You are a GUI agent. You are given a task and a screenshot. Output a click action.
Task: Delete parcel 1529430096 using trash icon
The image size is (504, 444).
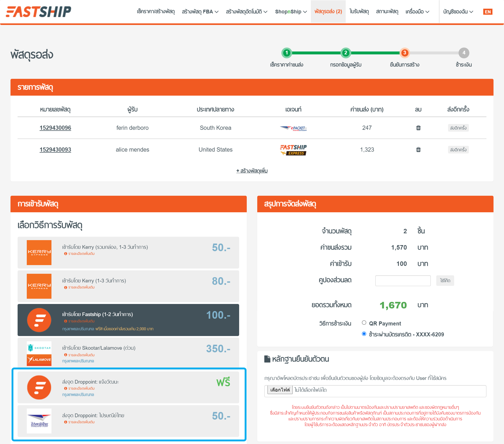click(418, 128)
